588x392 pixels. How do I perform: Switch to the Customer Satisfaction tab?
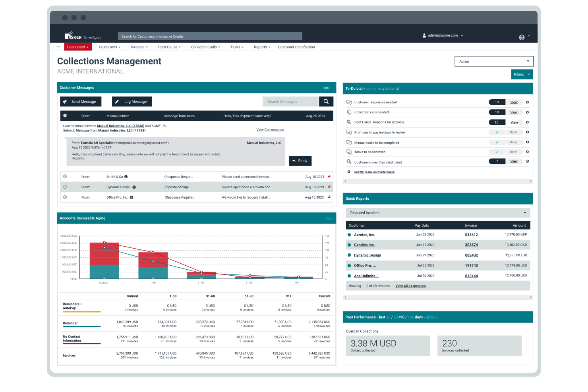[x=296, y=47]
